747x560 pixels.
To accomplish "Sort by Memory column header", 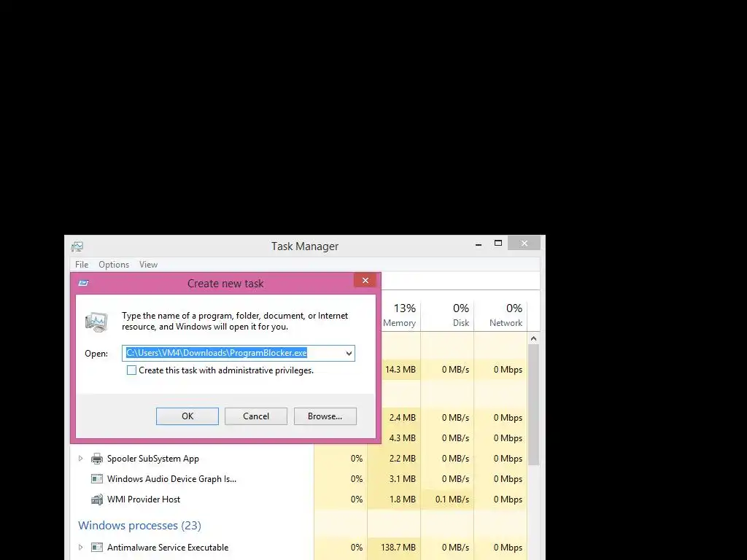I will (400, 315).
